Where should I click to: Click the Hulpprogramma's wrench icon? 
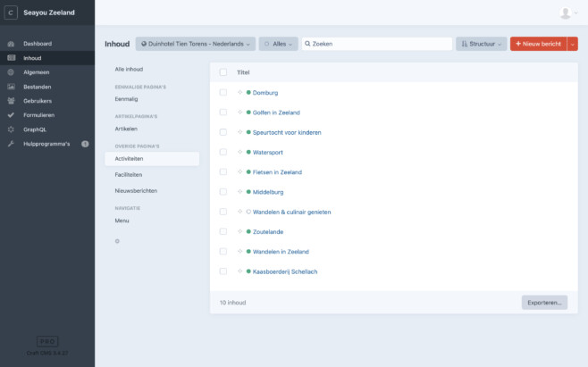coord(11,144)
